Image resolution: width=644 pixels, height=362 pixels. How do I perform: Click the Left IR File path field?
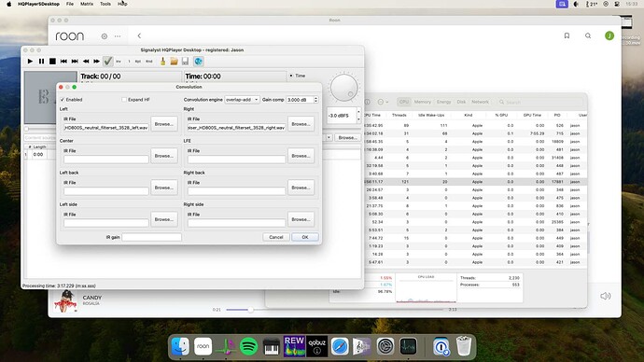tap(106, 128)
